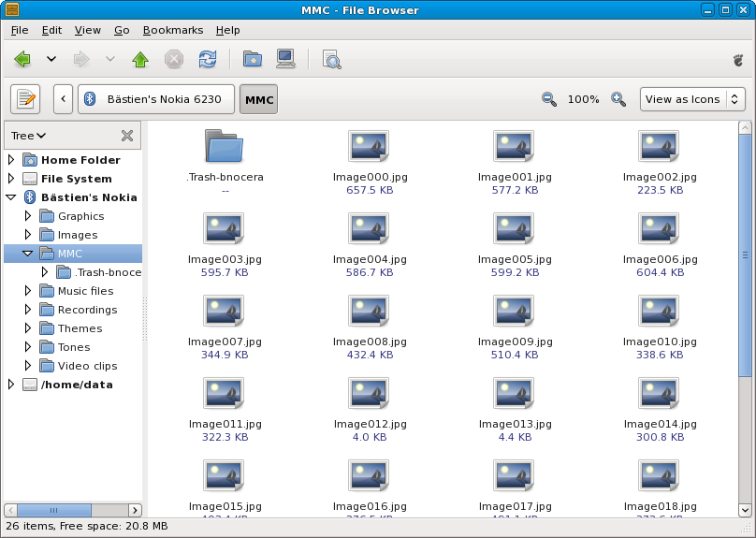The width and height of the screenshot is (756, 538).
Task: Click the tree pane scroll right arrow
Action: (x=135, y=510)
